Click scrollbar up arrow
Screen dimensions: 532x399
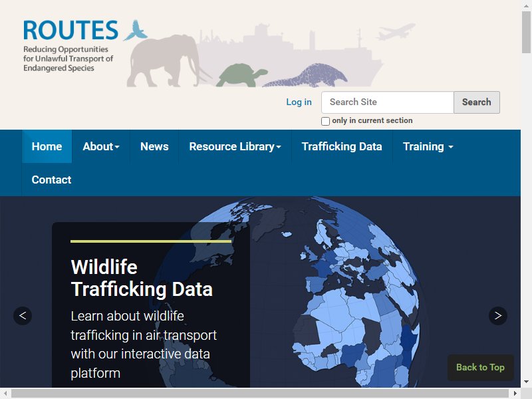pyautogui.click(x=526, y=5)
